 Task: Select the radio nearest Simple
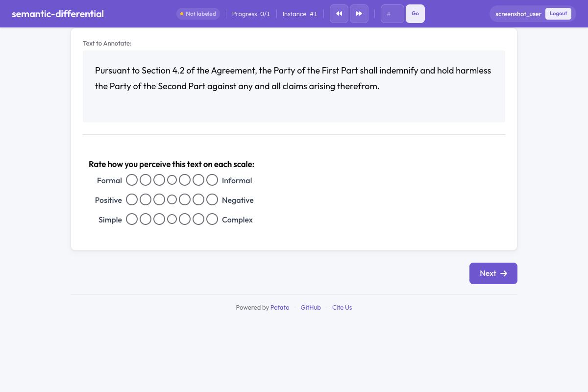(x=132, y=220)
